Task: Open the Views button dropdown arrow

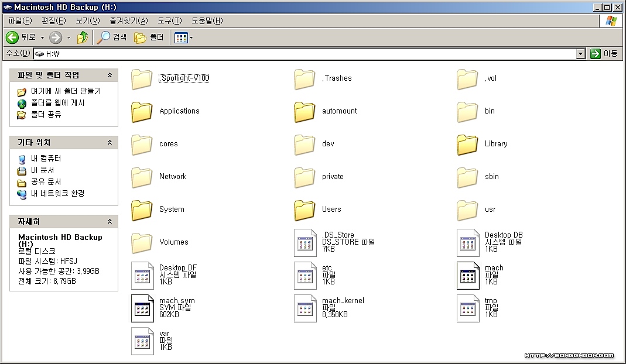Action: [x=191, y=38]
